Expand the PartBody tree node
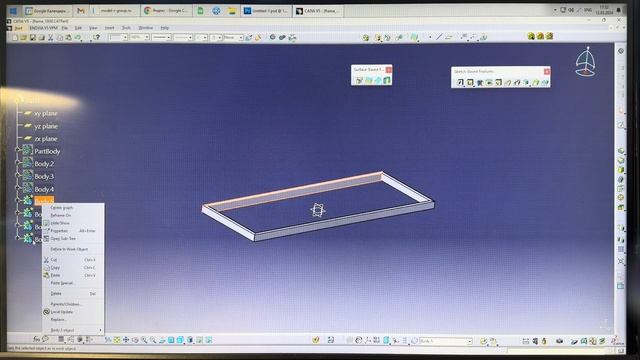The height and width of the screenshot is (360, 640). (x=18, y=150)
